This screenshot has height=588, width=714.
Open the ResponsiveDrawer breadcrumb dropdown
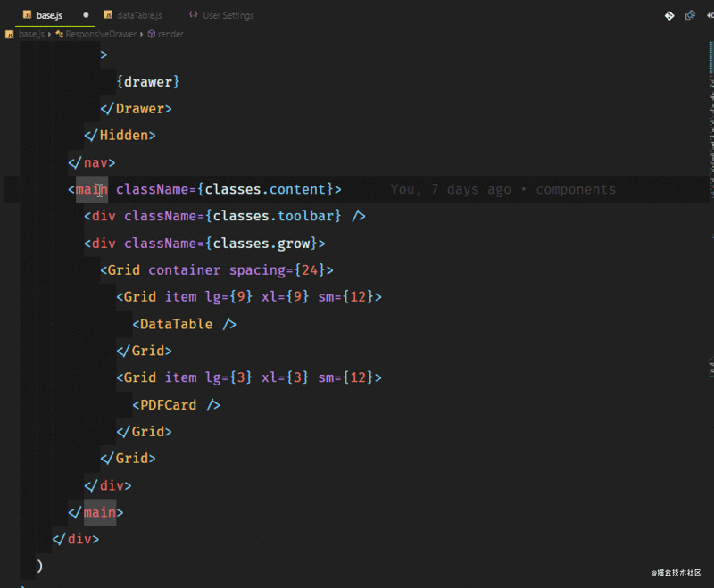(x=98, y=34)
